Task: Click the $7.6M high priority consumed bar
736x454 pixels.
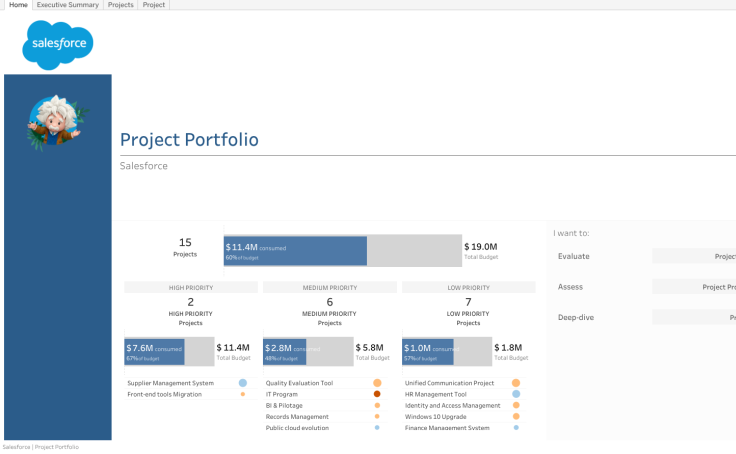Action: [x=154, y=352]
